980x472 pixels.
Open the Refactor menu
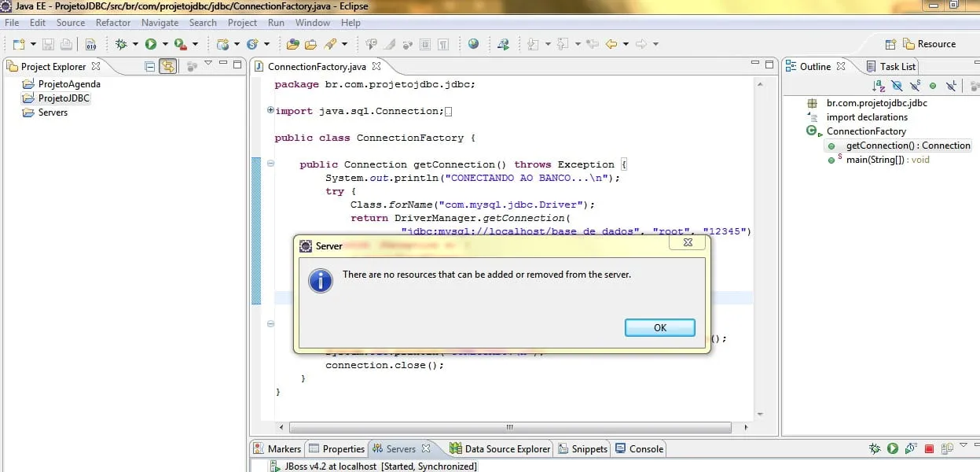[113, 23]
